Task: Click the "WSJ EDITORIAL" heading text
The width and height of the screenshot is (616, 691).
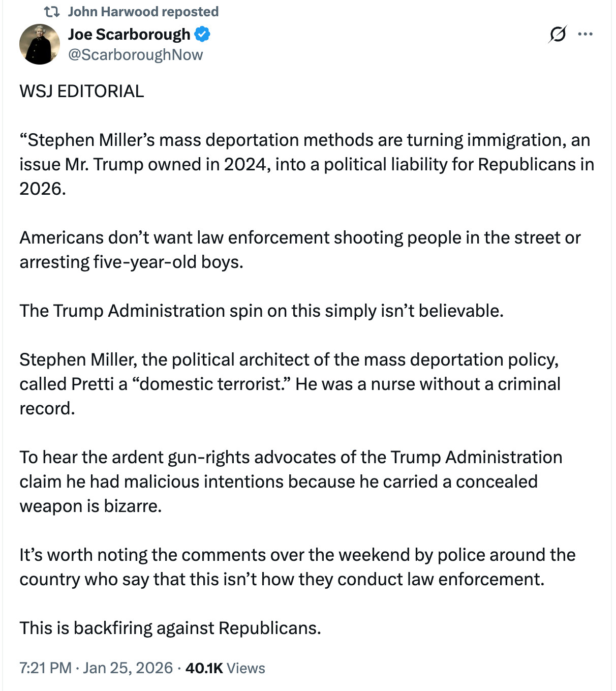Action: tap(82, 91)
